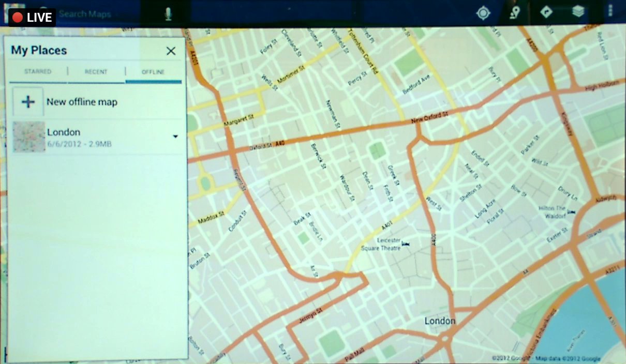Click the New offline map label
The width and height of the screenshot is (626, 364).
82,102
